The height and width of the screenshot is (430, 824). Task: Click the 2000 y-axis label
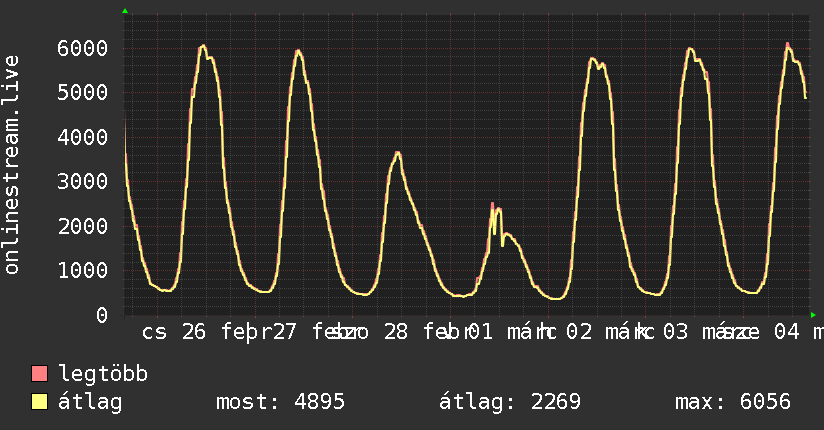(83, 226)
